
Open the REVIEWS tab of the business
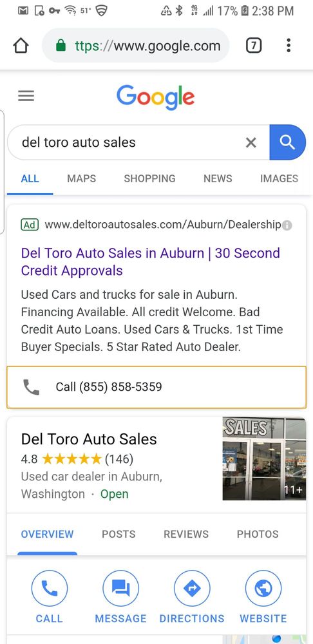point(186,534)
